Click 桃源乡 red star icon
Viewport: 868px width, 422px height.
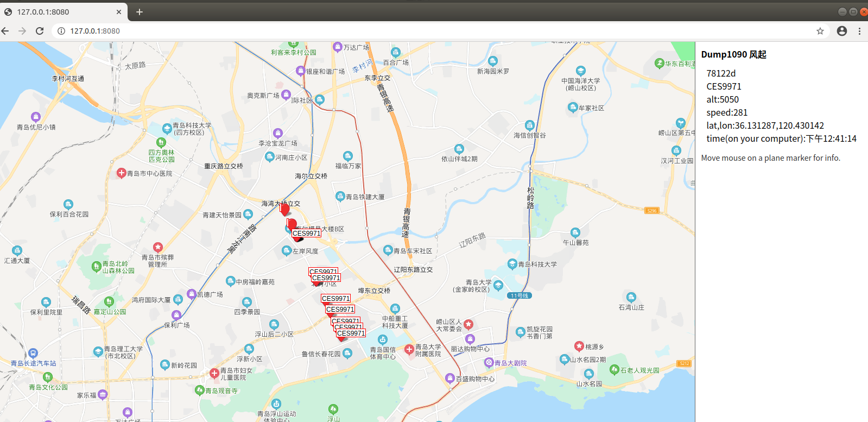click(x=579, y=346)
